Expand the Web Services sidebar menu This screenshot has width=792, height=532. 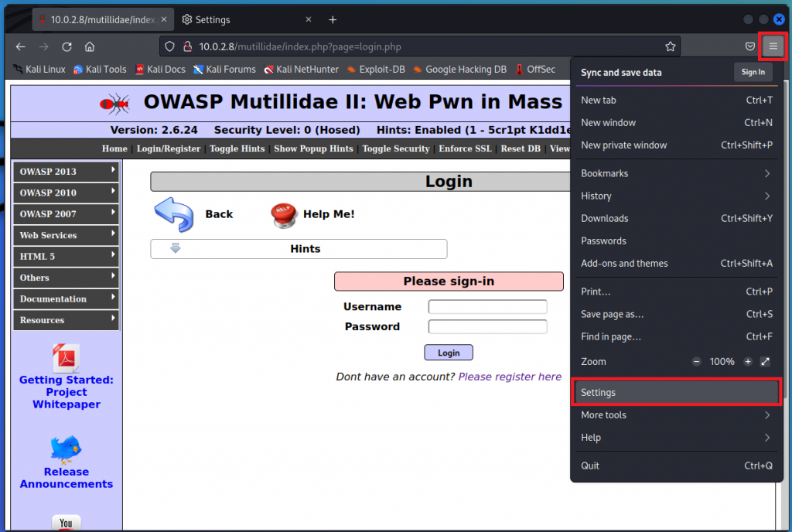(x=67, y=235)
